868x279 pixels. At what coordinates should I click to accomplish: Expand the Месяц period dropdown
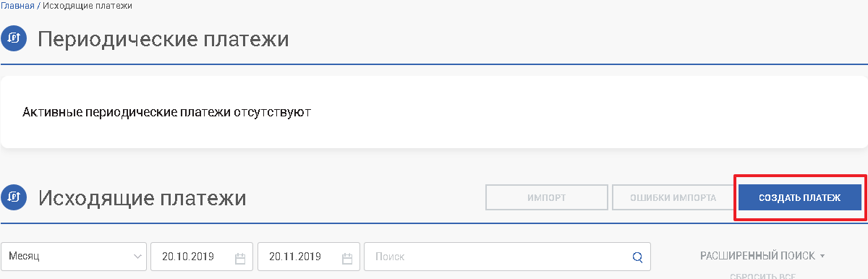pos(74,257)
